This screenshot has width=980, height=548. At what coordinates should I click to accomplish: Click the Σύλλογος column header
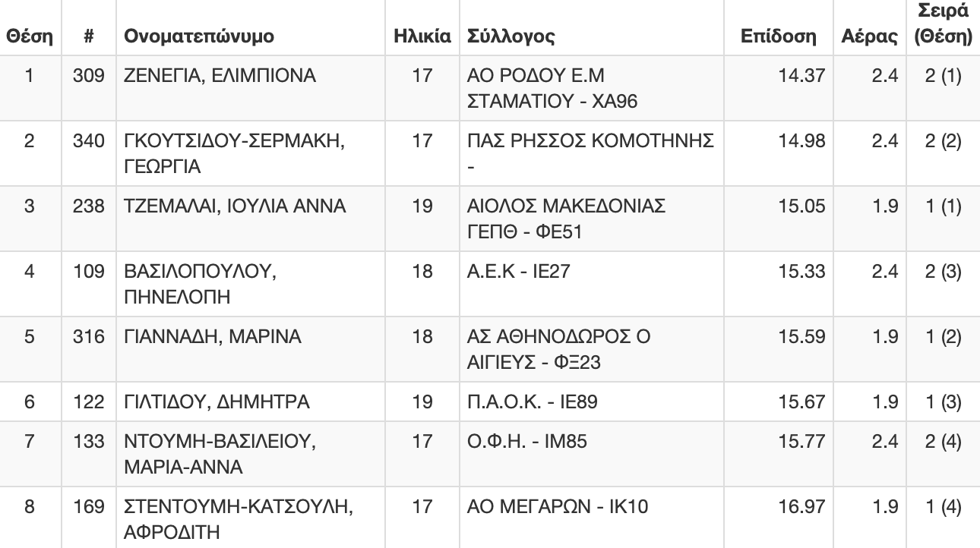point(511,36)
